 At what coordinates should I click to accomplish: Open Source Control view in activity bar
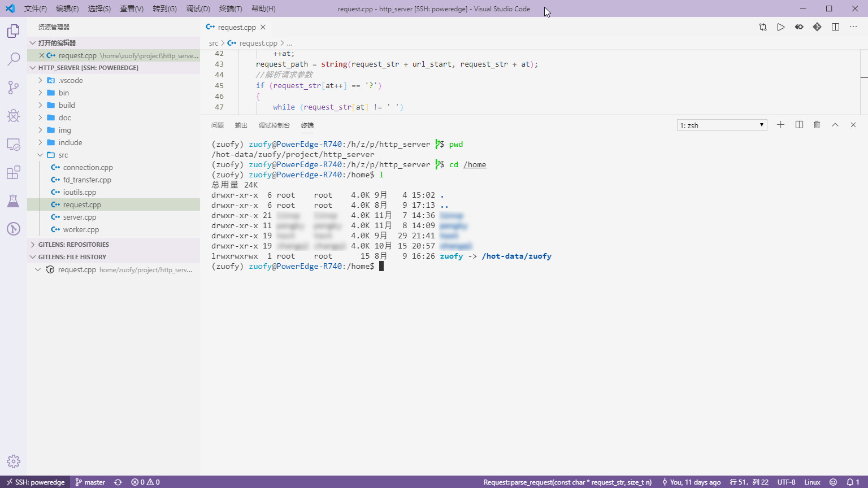click(x=14, y=88)
